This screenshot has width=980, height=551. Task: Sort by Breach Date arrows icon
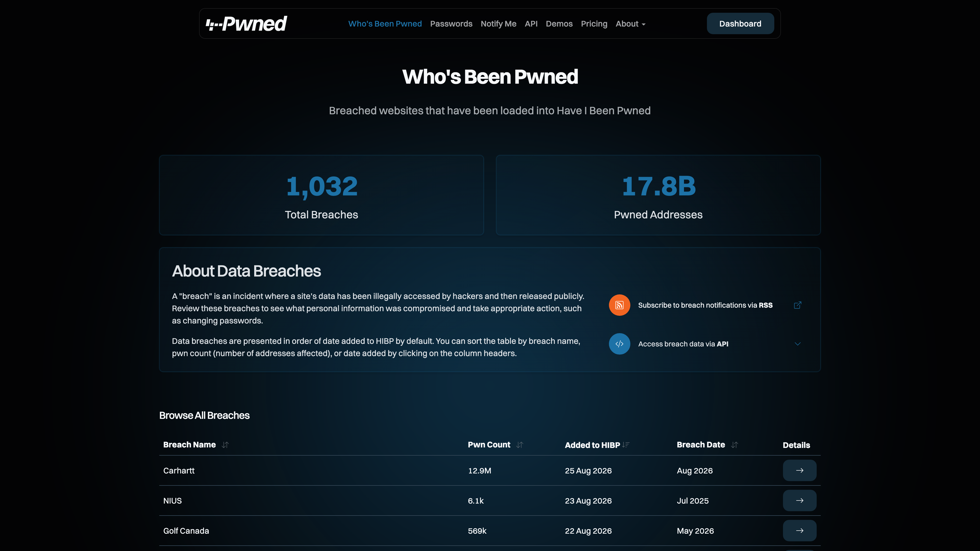pyautogui.click(x=734, y=445)
